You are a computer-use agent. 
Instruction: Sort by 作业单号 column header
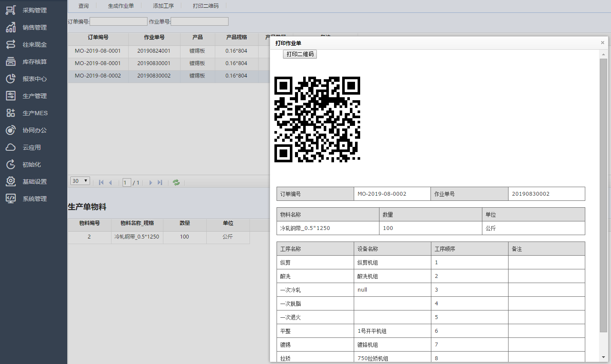point(154,37)
